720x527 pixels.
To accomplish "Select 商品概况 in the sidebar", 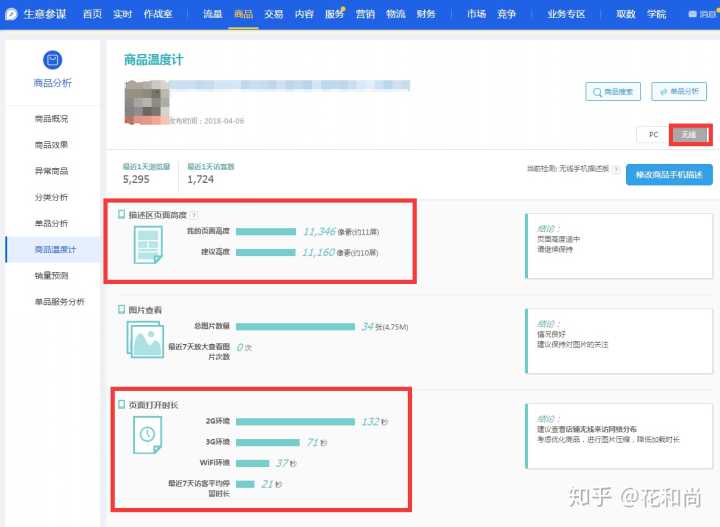I will (51, 119).
